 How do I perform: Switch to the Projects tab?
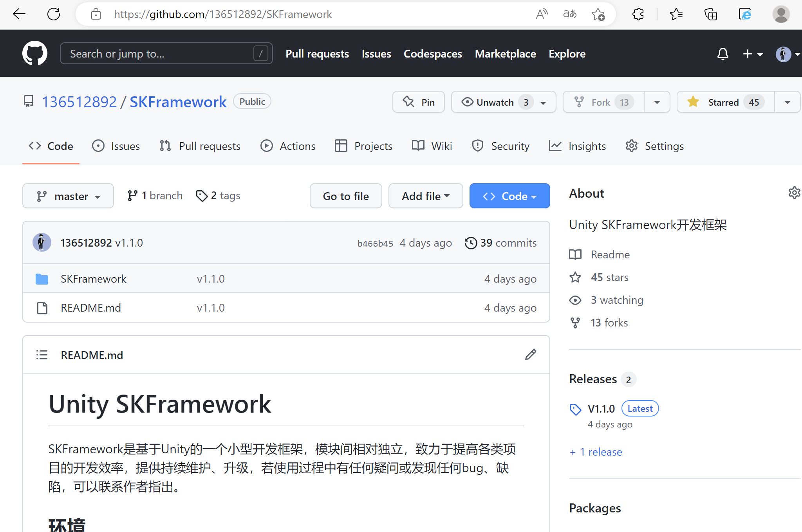pos(363,146)
